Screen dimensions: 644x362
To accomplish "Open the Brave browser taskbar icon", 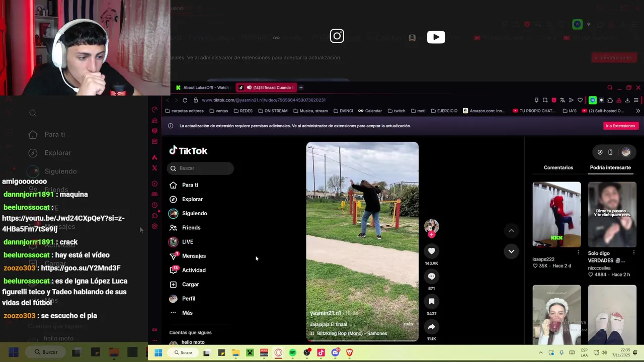I will [x=349, y=353].
